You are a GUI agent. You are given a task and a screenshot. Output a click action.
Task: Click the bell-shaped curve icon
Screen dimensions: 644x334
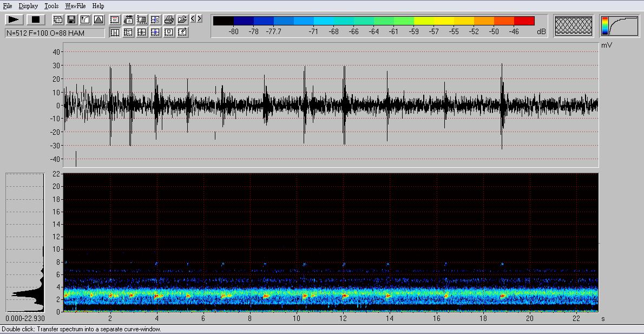(x=98, y=20)
